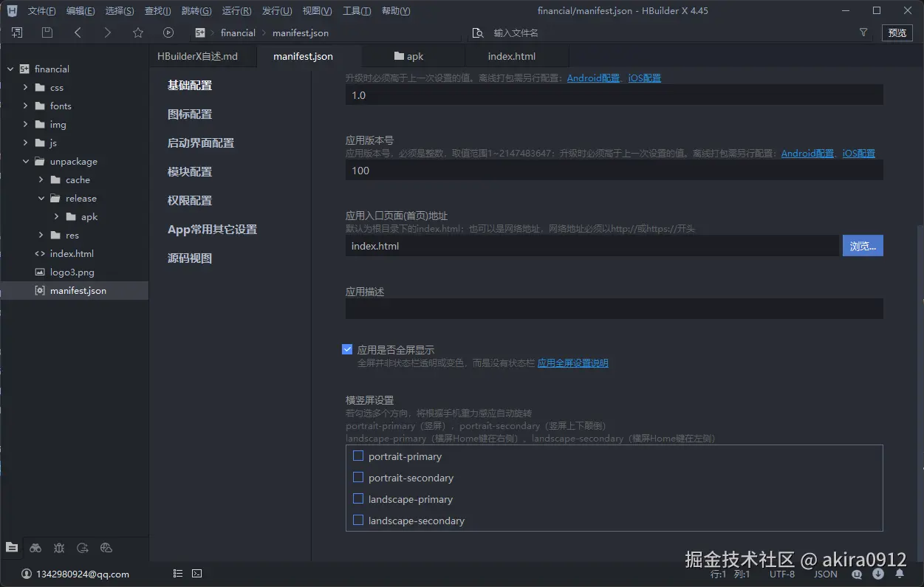The width and height of the screenshot is (924, 587).
Task: Open the 文件(F) menu
Action: pyautogui.click(x=41, y=10)
